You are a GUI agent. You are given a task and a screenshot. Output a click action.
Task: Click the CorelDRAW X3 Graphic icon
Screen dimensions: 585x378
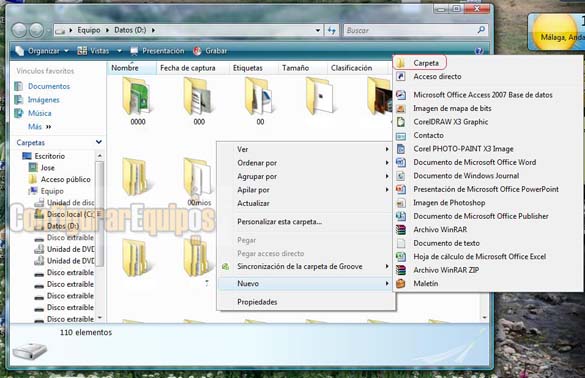pyautogui.click(x=401, y=122)
